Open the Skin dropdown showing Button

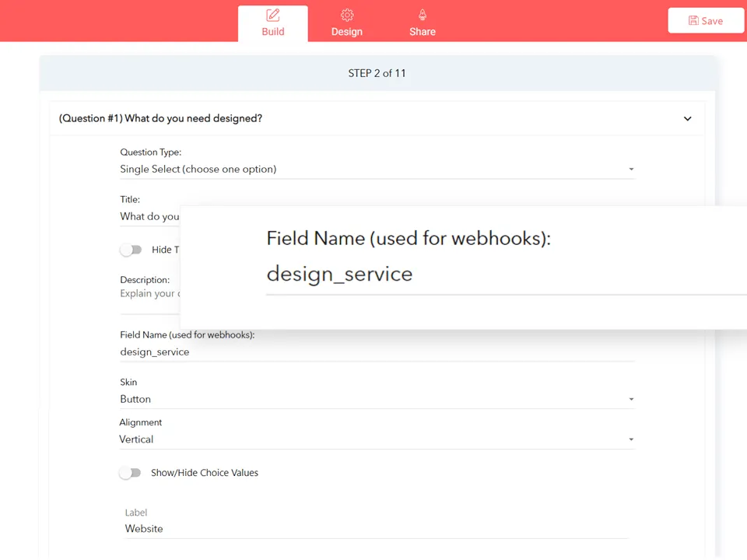tap(377, 399)
